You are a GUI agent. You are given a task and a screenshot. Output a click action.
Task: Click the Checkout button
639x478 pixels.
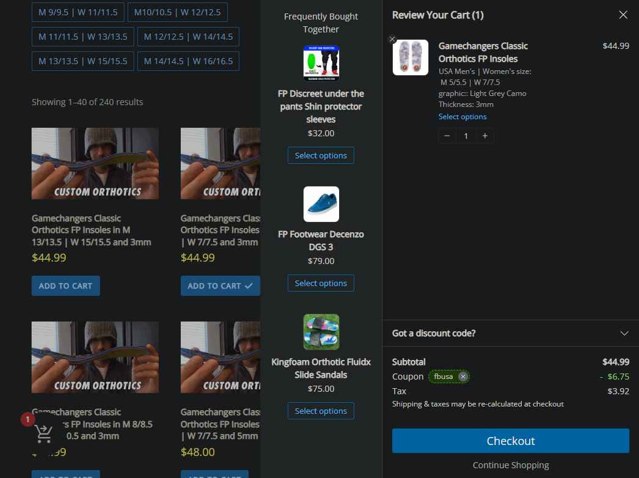click(510, 441)
